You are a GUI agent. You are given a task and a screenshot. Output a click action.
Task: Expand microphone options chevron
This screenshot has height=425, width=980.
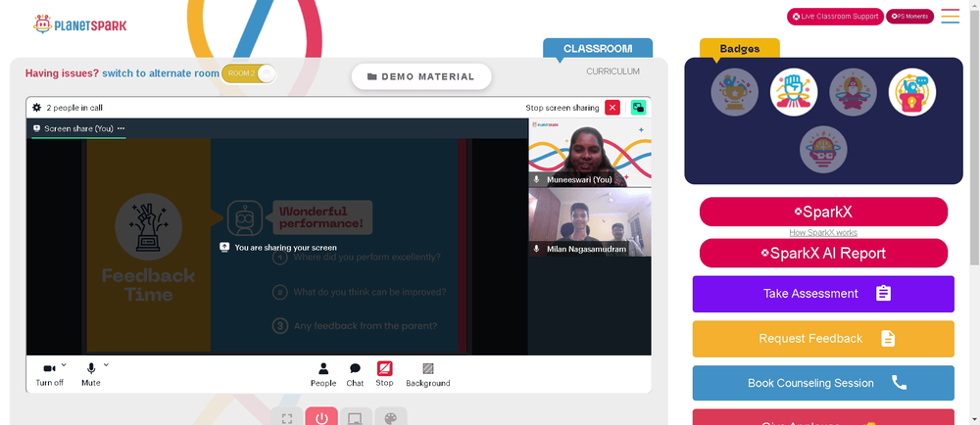(x=106, y=365)
